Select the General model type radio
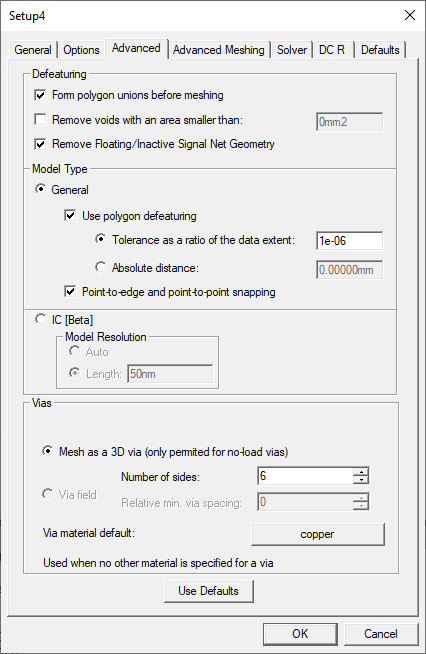Screen dimensions: 426x654 coord(40,189)
